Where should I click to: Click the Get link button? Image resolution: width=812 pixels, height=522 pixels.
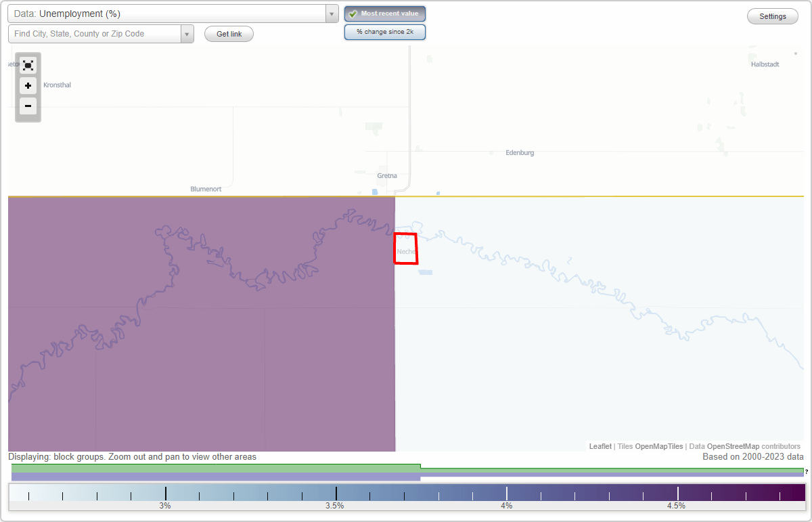point(229,34)
